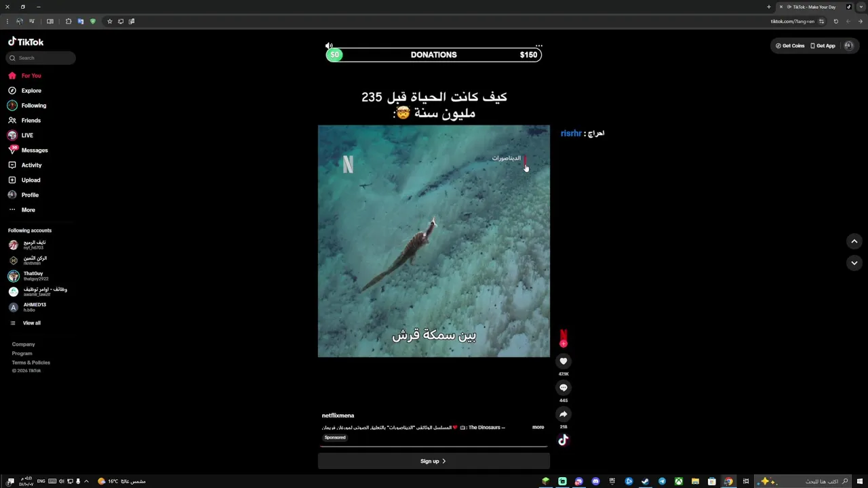Screen dimensions: 868x488
Task: Expand Terms & Policies footer section
Action: [x=31, y=362]
